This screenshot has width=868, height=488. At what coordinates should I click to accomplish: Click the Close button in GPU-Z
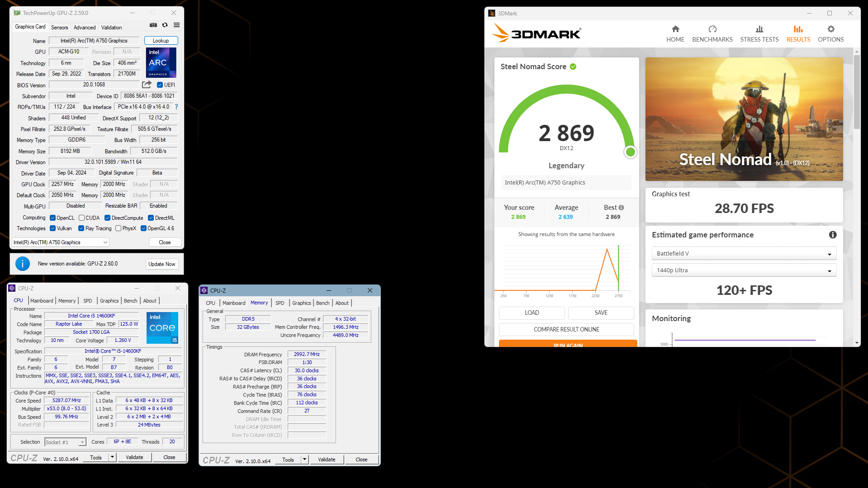tap(165, 242)
